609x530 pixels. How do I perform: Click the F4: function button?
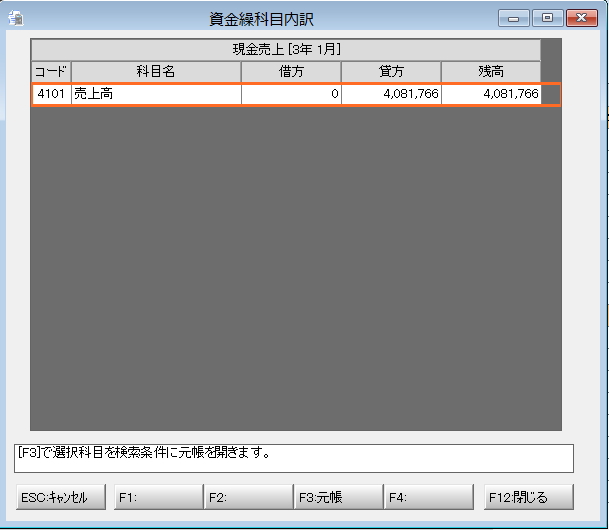coord(429,497)
